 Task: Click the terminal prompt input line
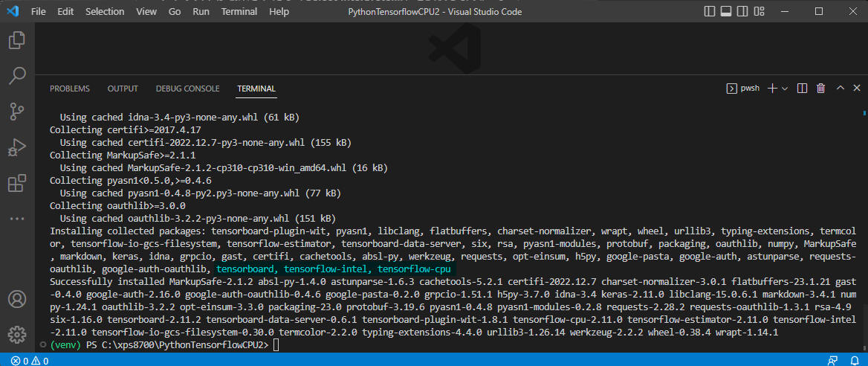coord(164,345)
